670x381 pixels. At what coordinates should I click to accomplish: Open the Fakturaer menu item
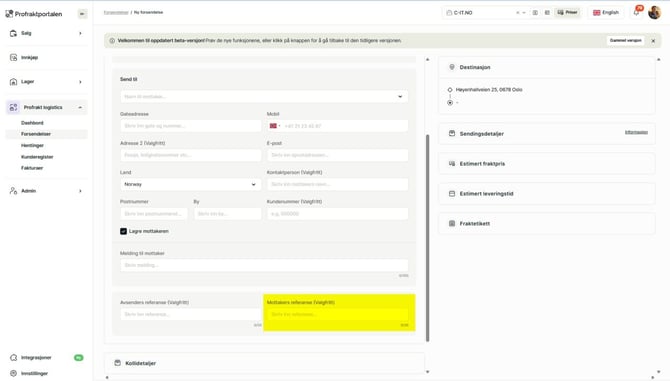click(x=32, y=168)
